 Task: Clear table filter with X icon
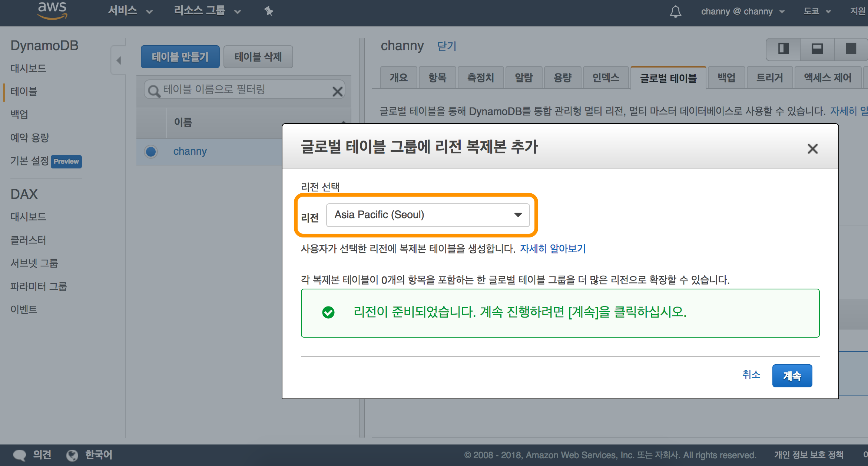(x=337, y=91)
